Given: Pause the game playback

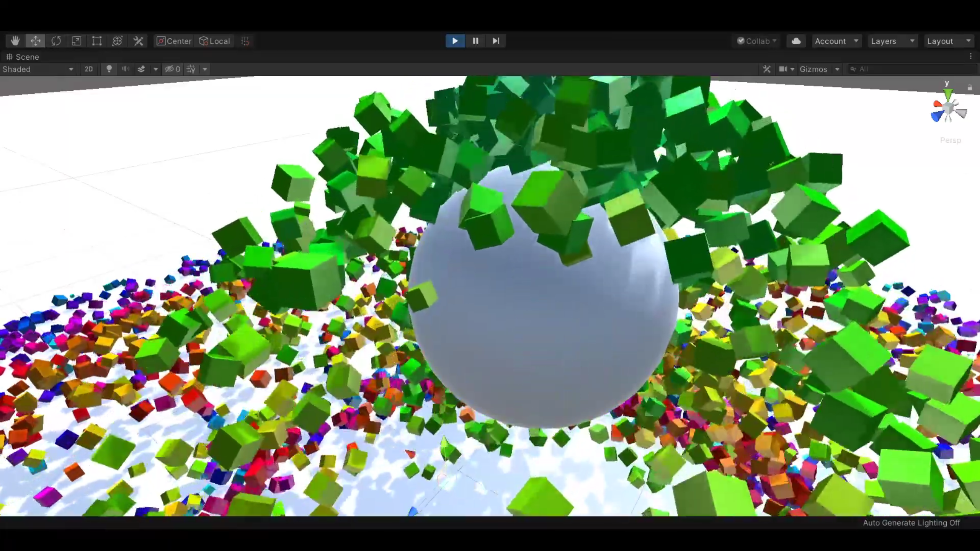Looking at the screenshot, I should pyautogui.click(x=475, y=41).
